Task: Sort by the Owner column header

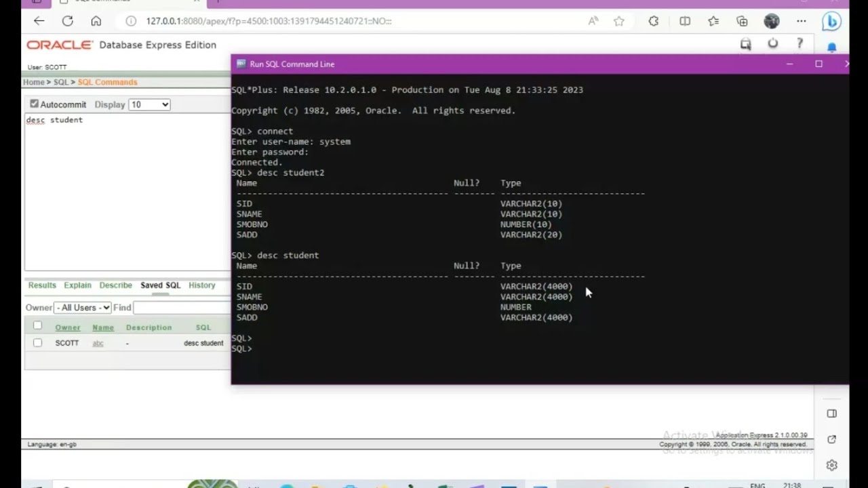Action: tap(68, 327)
